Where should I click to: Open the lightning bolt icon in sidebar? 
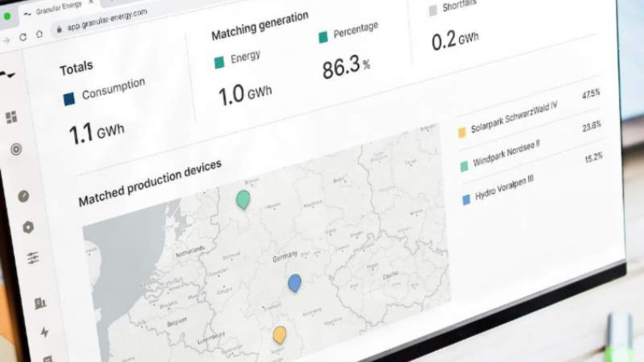[x=45, y=332]
